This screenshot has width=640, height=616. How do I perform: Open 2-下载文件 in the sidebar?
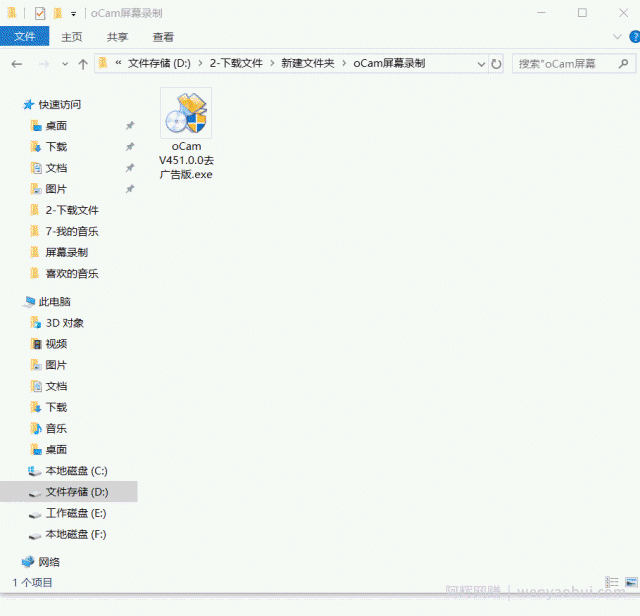72,210
